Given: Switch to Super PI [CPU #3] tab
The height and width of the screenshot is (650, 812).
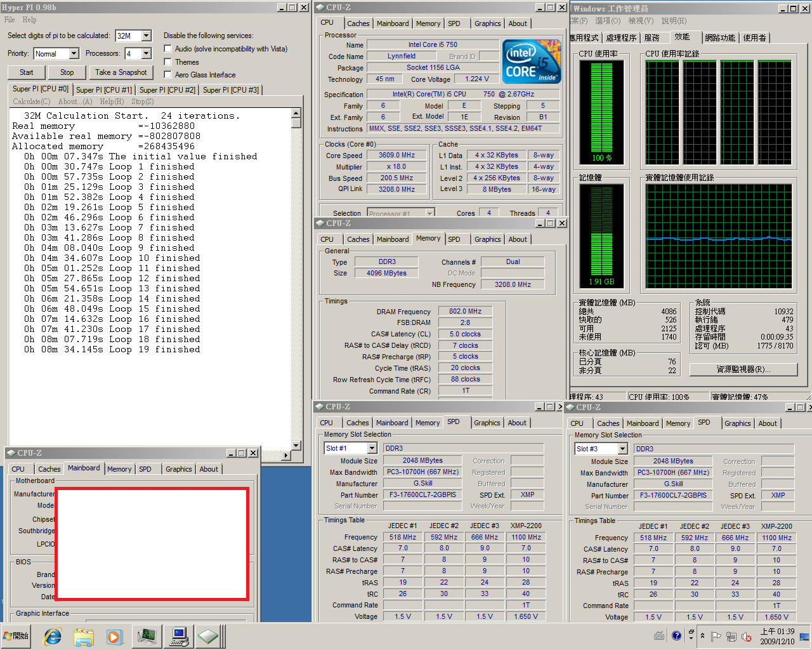Looking at the screenshot, I should click(x=231, y=90).
